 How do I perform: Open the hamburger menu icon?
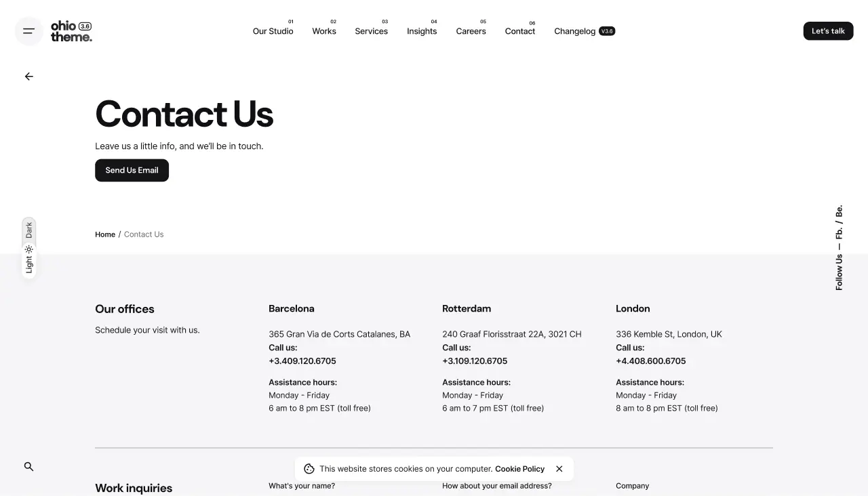click(28, 31)
